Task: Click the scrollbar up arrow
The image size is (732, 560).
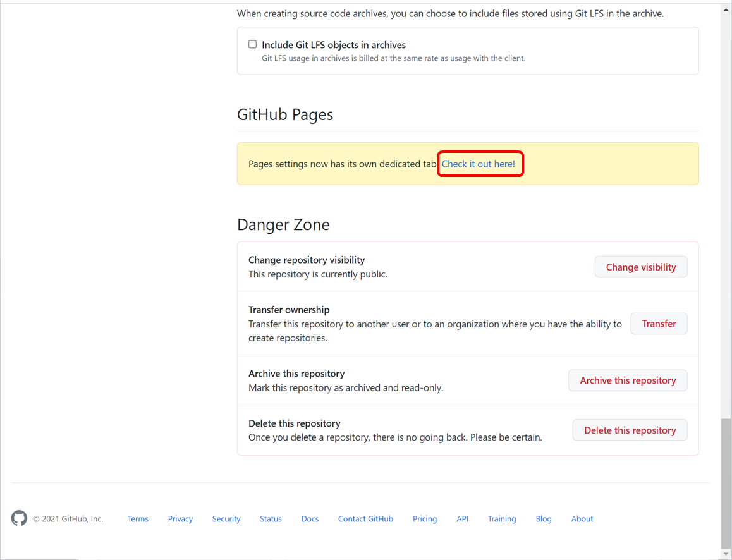Action: pyautogui.click(x=726, y=8)
